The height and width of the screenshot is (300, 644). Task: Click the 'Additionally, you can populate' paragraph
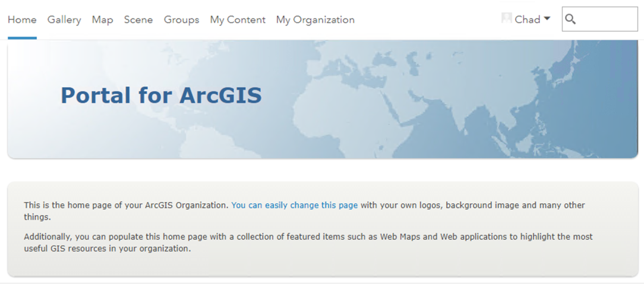(308, 242)
